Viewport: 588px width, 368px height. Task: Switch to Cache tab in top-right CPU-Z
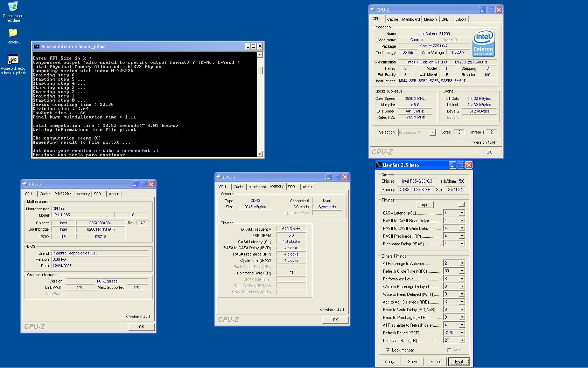(392, 19)
